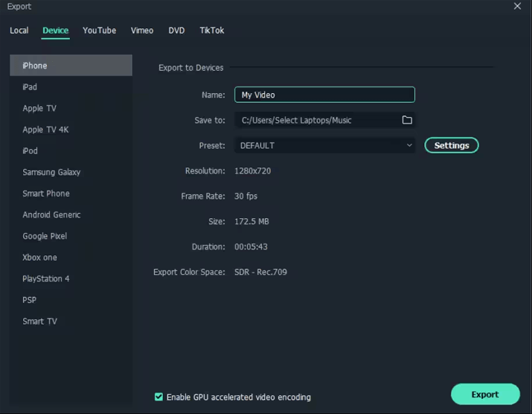Click the Export to Devices heading
The image size is (532, 414).
pos(190,68)
